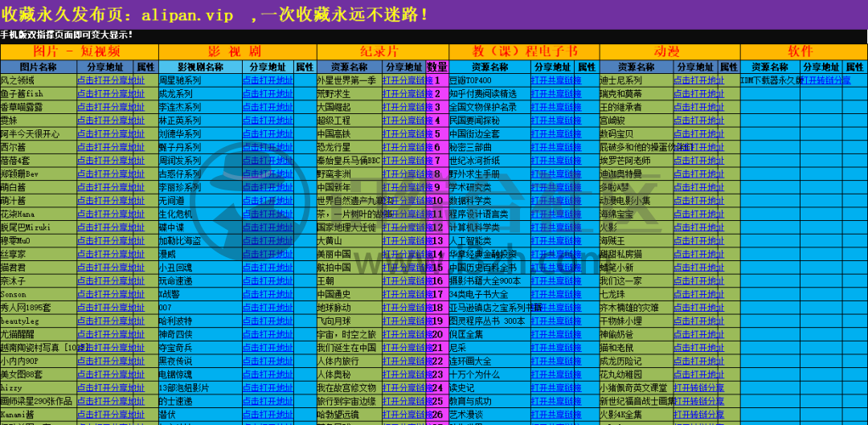The width and height of the screenshot is (868, 425).
Task: Open the share link for 秀人网1895套
Action: point(111,307)
